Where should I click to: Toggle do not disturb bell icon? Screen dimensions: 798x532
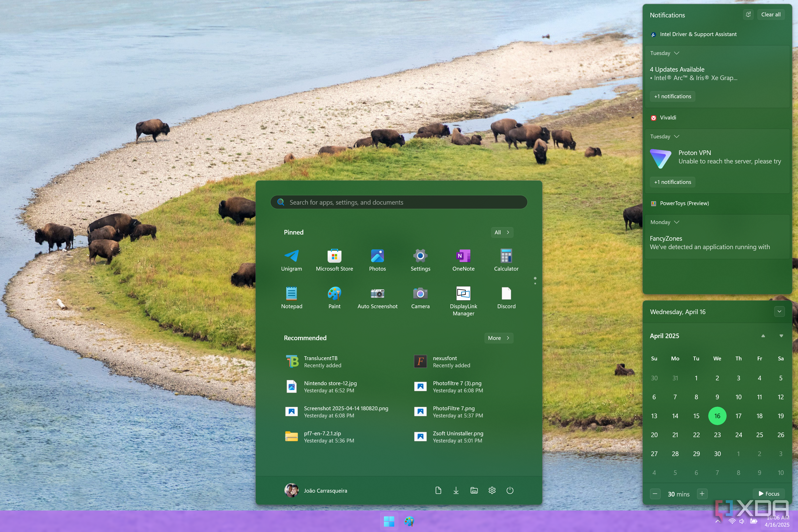[x=748, y=15]
